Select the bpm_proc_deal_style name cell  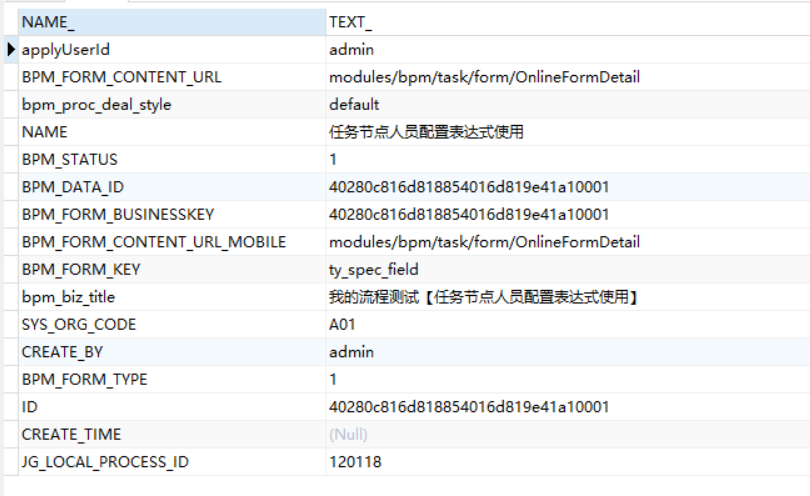tap(172, 104)
